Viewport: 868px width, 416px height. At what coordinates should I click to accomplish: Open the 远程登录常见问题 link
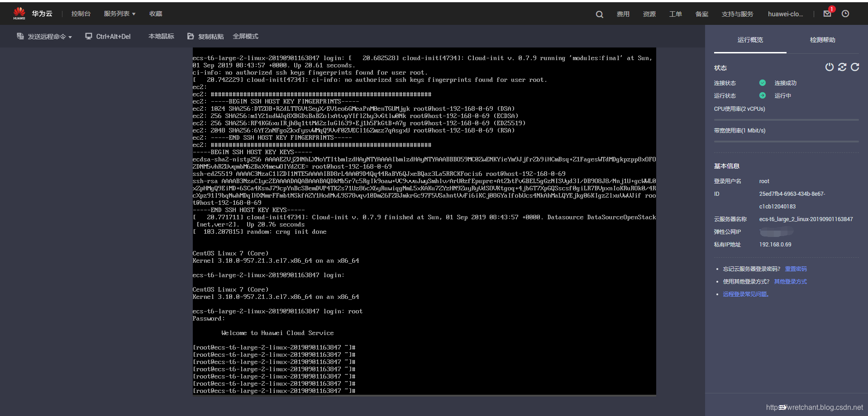pyautogui.click(x=745, y=294)
